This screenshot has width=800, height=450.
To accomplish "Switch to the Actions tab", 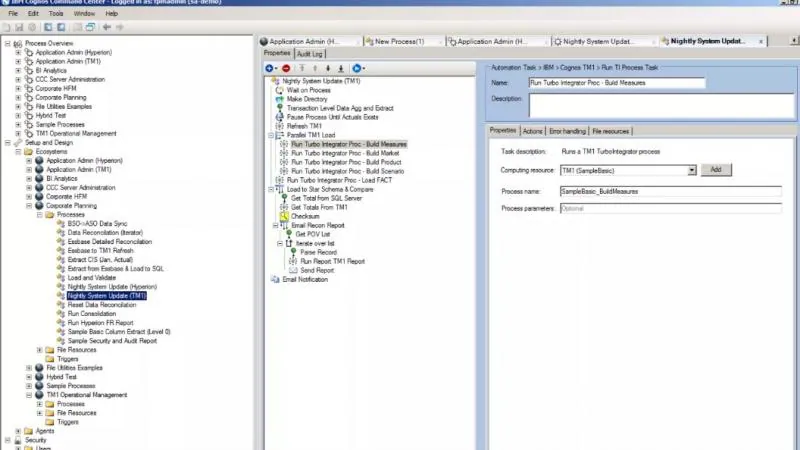I will (533, 132).
